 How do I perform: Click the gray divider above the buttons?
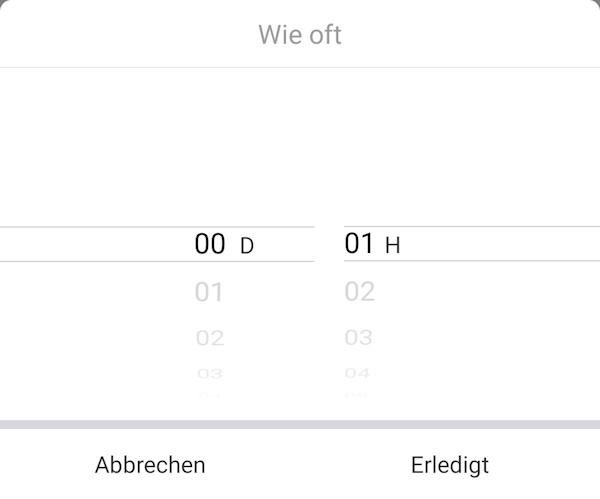click(300, 425)
